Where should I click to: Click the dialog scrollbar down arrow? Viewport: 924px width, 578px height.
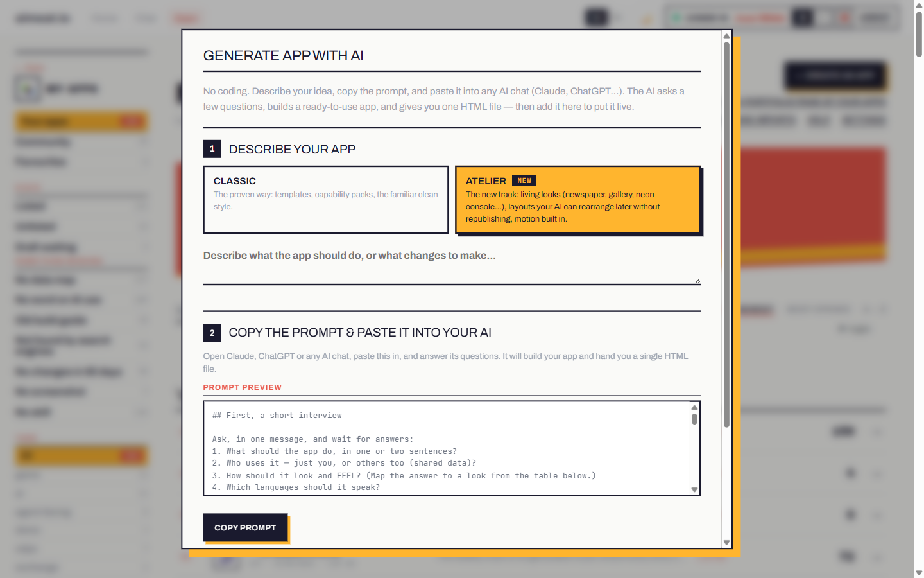click(x=726, y=543)
